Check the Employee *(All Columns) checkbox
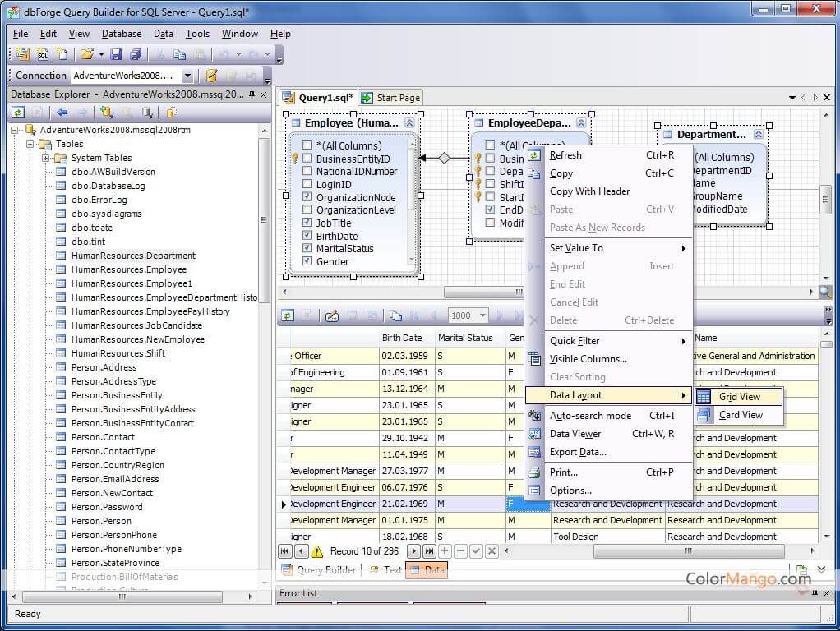This screenshot has width=840, height=631. [307, 145]
